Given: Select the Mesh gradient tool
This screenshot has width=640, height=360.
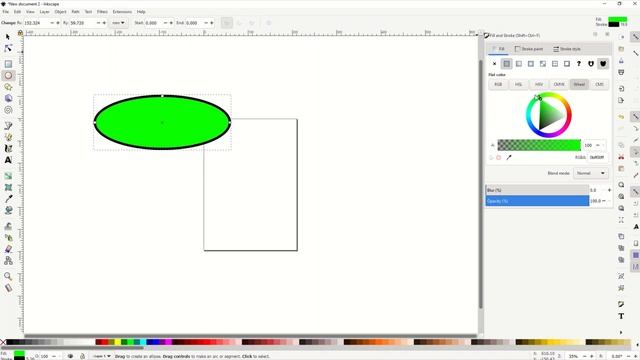Looking at the screenshot, I should coord(8,187).
